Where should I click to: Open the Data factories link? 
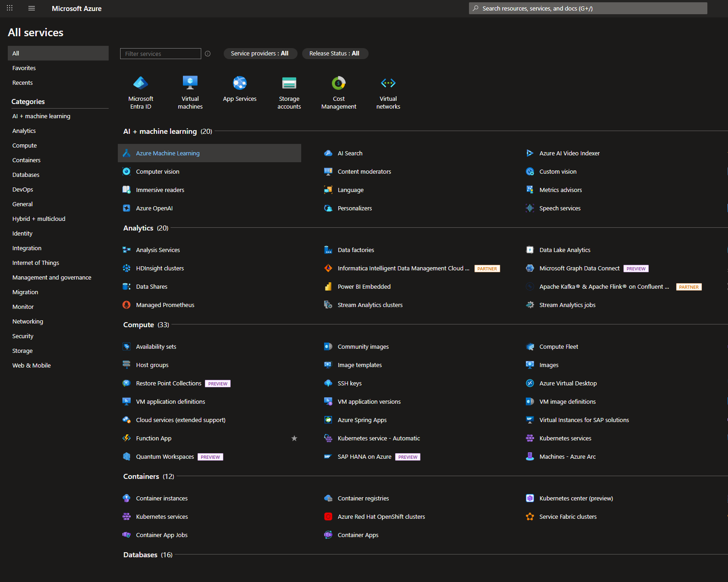[x=356, y=250]
